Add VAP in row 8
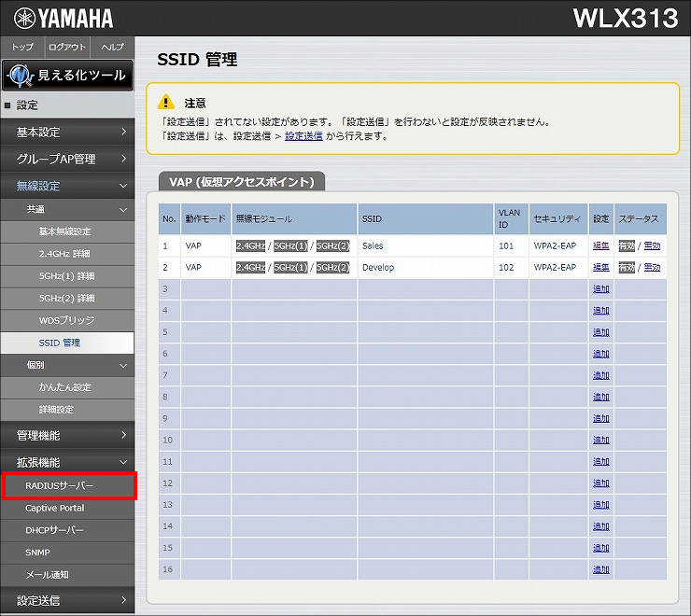 click(x=600, y=397)
